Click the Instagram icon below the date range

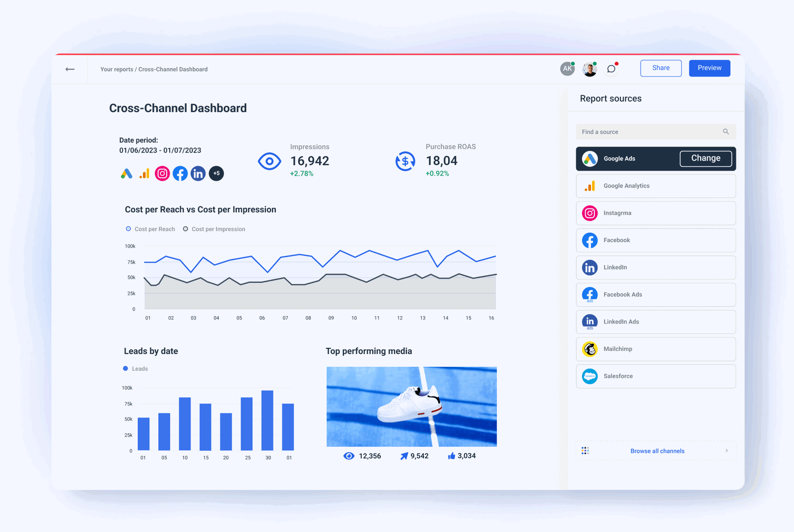162,173
